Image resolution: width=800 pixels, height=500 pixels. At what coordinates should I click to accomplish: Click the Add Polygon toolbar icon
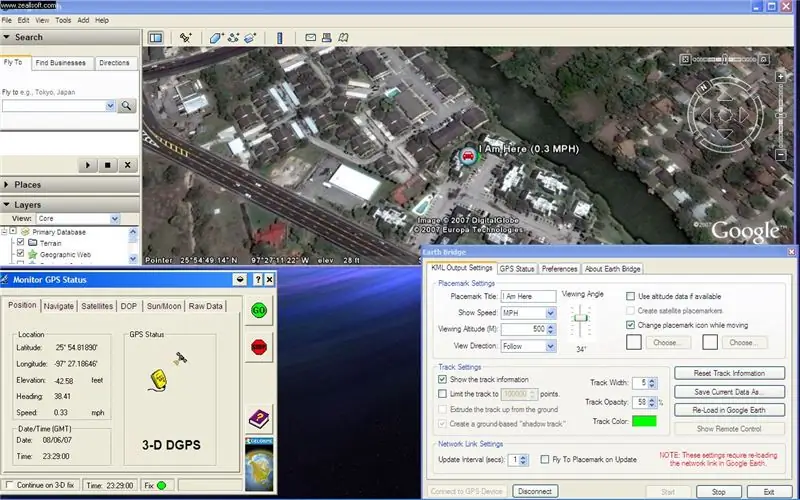point(217,38)
